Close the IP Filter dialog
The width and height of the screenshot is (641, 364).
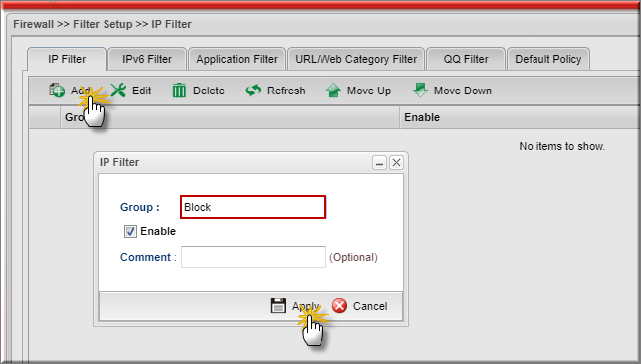(396, 162)
